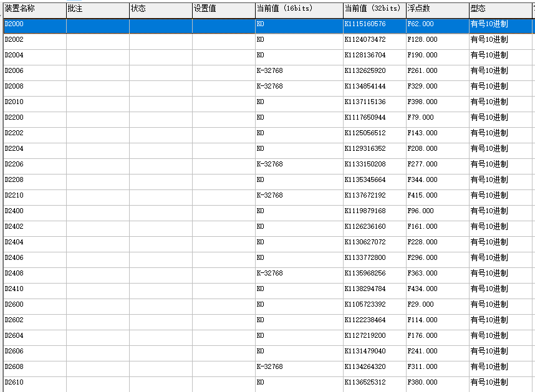Click the 设置值 cell for D2004
535x392 pixels.
click(x=223, y=55)
